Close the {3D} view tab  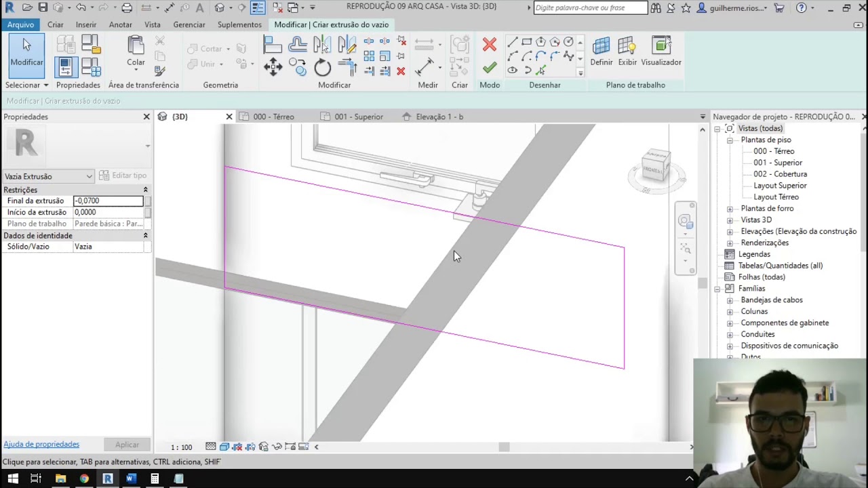229,117
